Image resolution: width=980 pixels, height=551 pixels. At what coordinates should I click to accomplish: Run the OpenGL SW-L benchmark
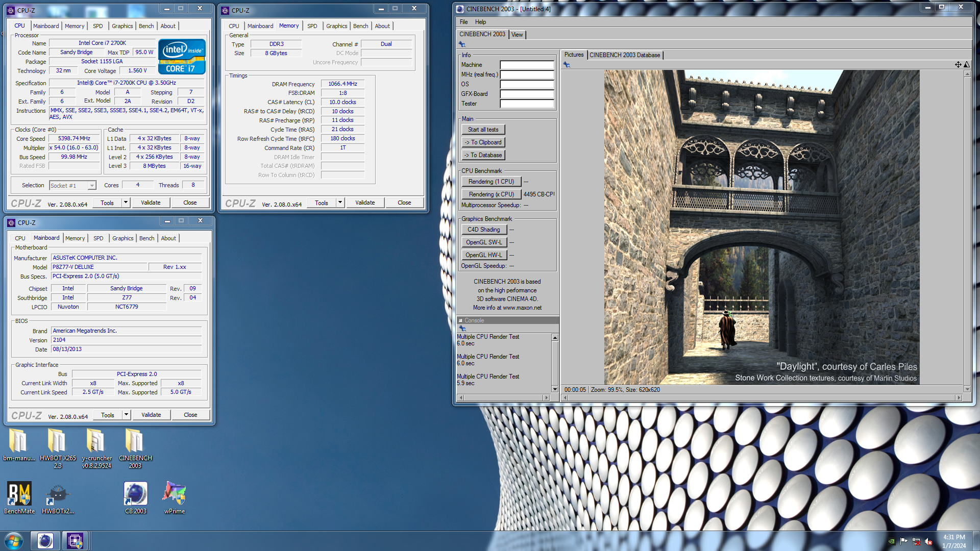click(x=484, y=242)
